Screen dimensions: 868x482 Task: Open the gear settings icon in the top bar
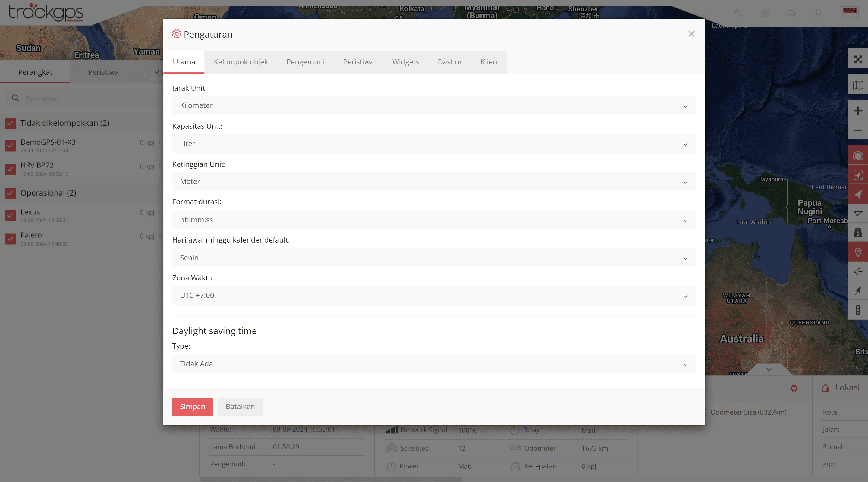[765, 13]
